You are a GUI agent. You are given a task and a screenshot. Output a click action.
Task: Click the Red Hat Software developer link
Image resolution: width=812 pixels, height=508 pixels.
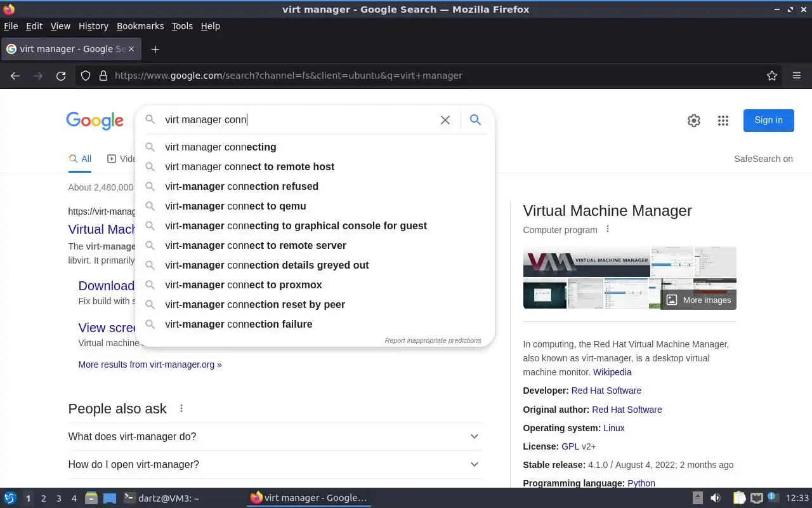(x=606, y=391)
